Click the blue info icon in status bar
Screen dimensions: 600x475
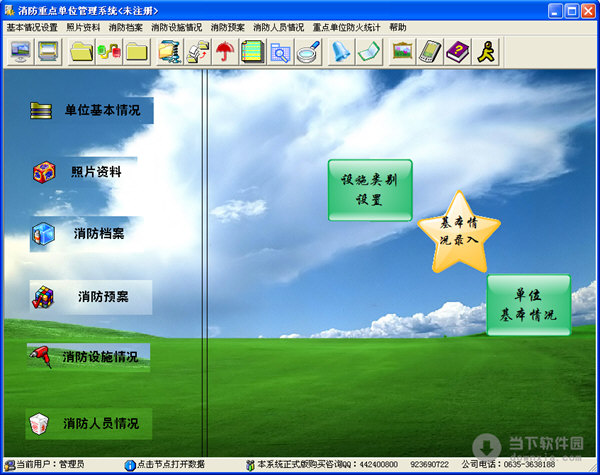(x=130, y=465)
